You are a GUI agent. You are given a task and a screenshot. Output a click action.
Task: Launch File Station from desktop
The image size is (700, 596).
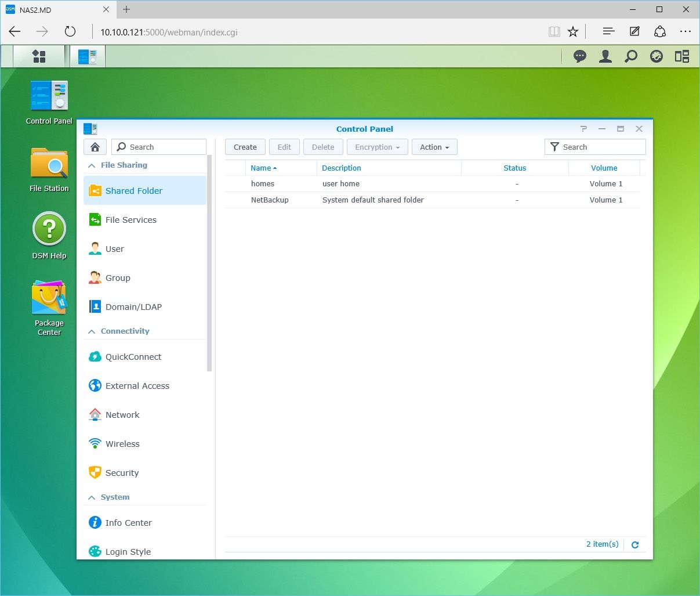pos(49,169)
